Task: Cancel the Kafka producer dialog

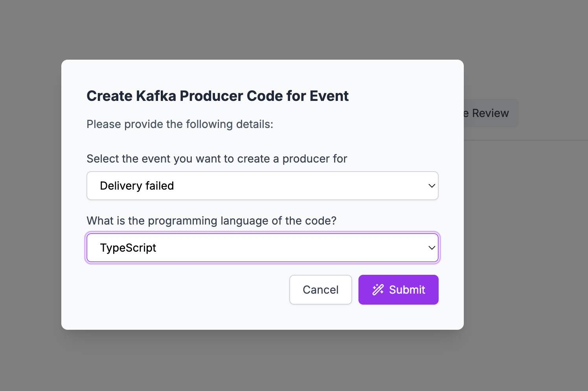Action: click(x=320, y=290)
